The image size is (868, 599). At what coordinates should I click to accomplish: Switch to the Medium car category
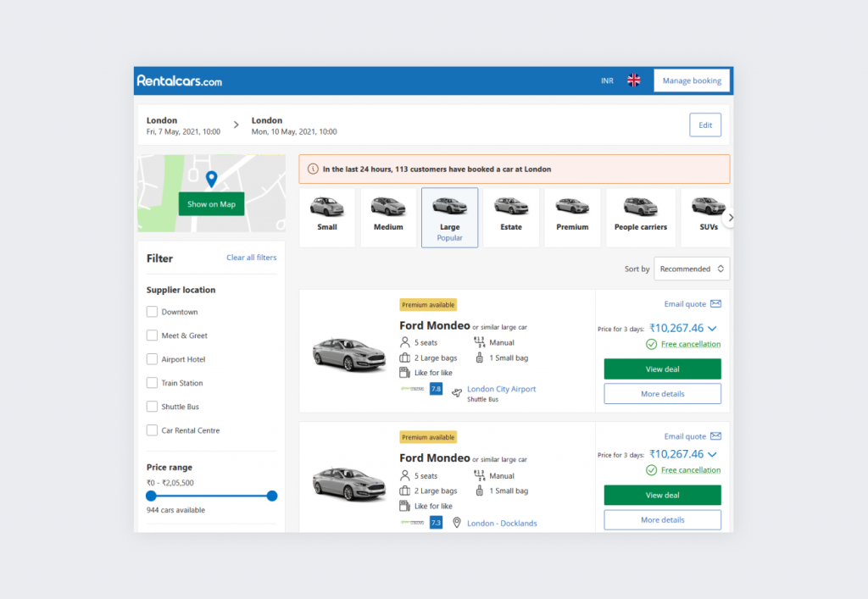tap(388, 204)
